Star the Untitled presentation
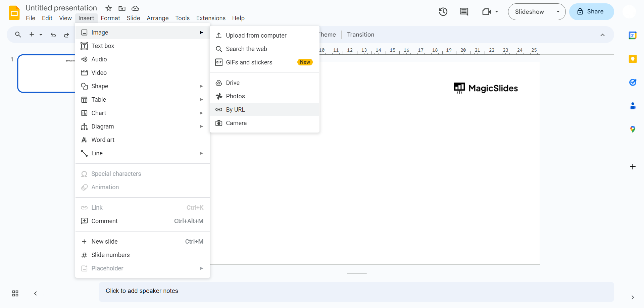Viewport: 644px width, 308px height. tap(108, 8)
